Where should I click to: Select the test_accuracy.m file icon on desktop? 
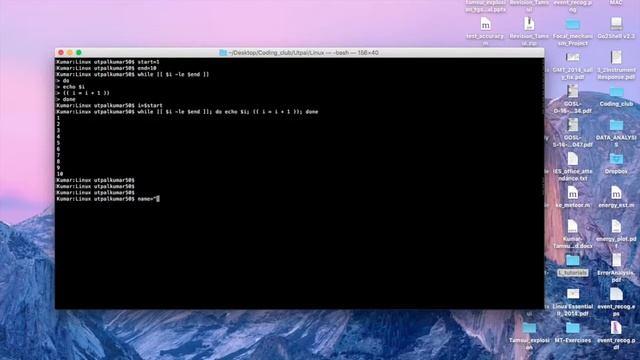coord(485,24)
